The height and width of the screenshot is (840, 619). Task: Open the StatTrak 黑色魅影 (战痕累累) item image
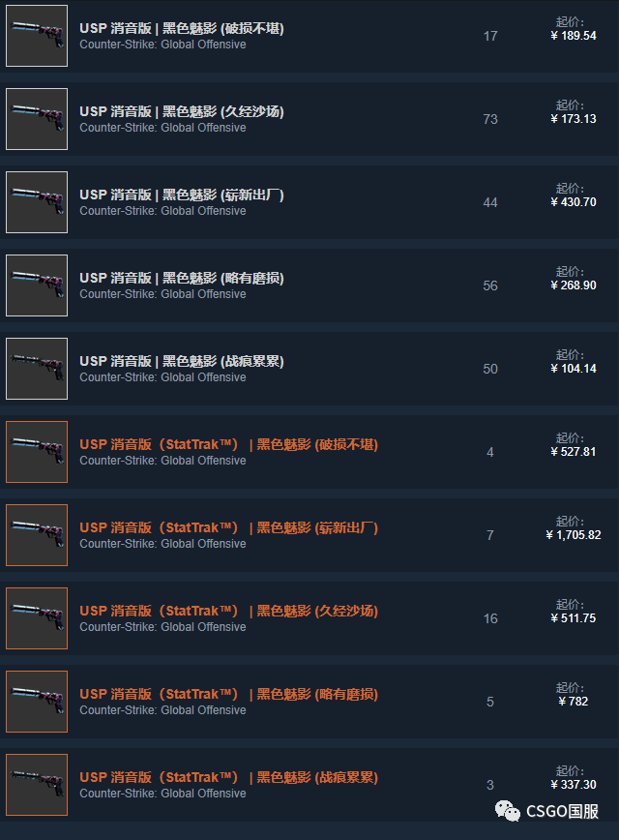[37, 785]
